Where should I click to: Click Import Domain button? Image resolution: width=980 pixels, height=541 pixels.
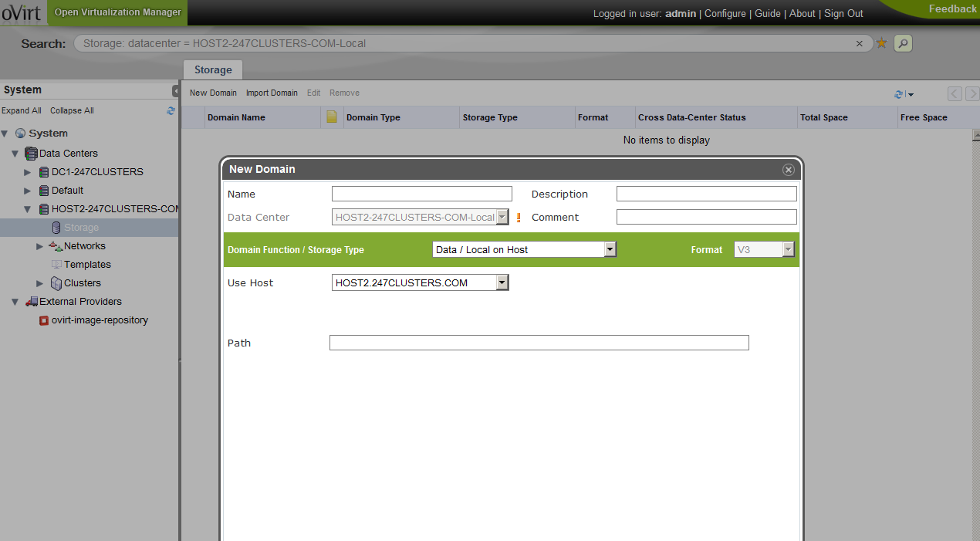272,93
